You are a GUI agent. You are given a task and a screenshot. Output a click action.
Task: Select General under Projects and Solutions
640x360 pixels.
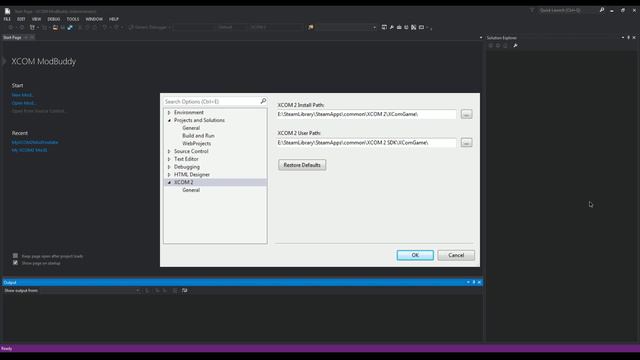pos(191,128)
